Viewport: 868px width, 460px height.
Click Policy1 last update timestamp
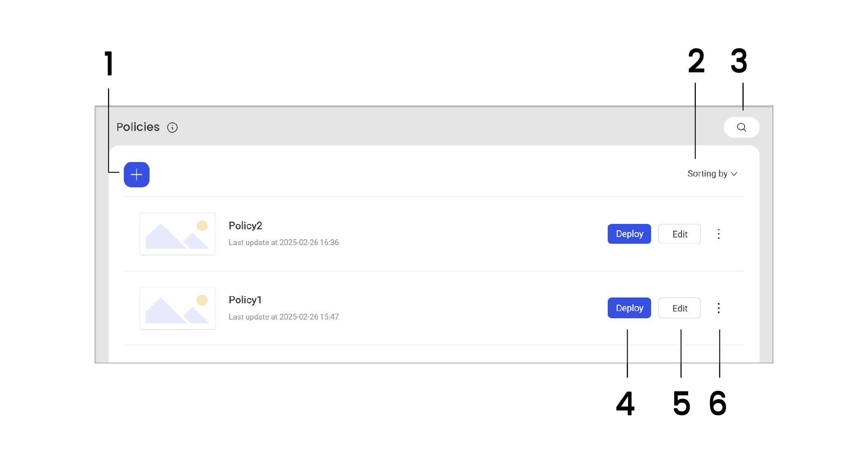pyautogui.click(x=283, y=317)
